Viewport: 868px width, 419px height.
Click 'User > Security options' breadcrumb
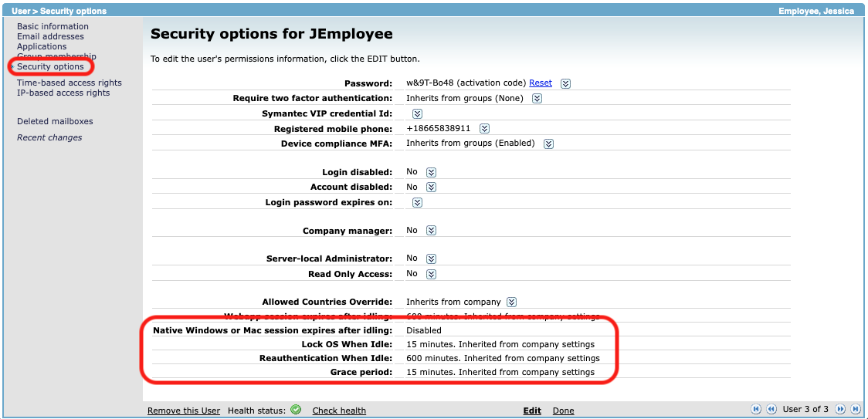pos(59,11)
